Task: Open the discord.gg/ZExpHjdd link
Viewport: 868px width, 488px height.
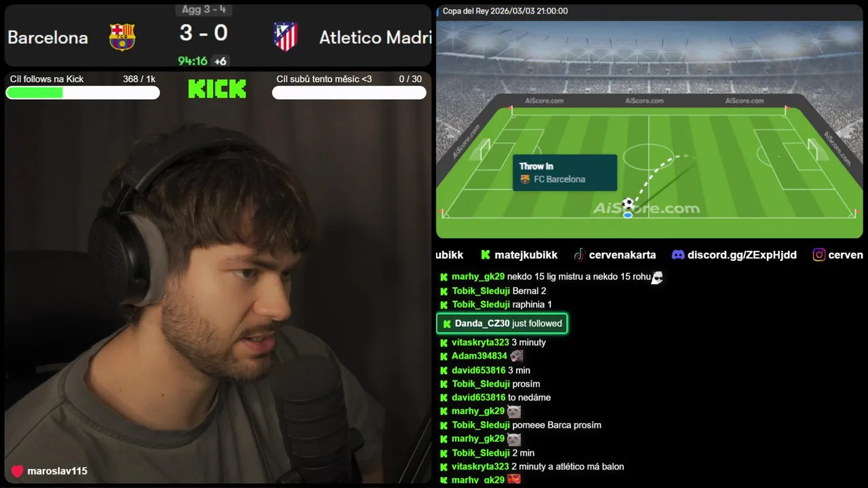Action: 742,255
